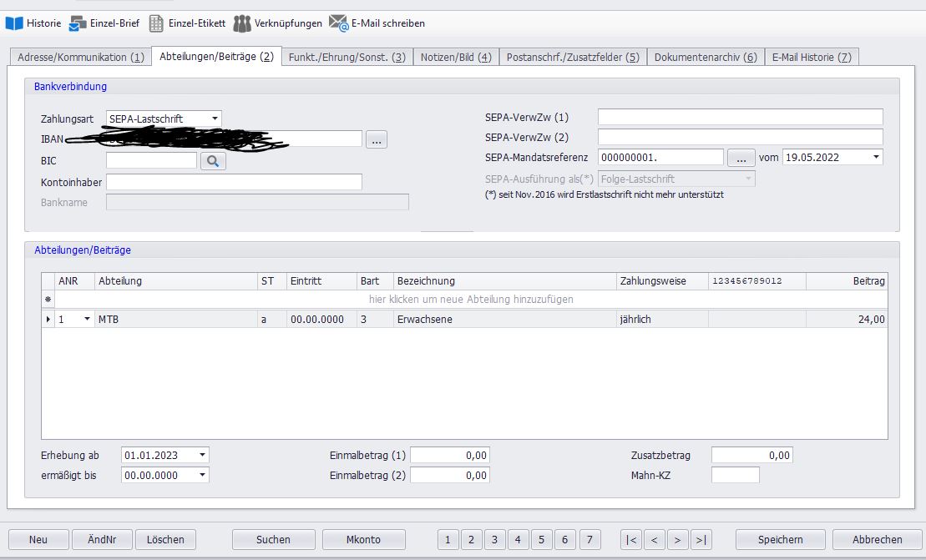Open the Historie book icon
The width and height of the screenshot is (926, 560).
pos(14,23)
